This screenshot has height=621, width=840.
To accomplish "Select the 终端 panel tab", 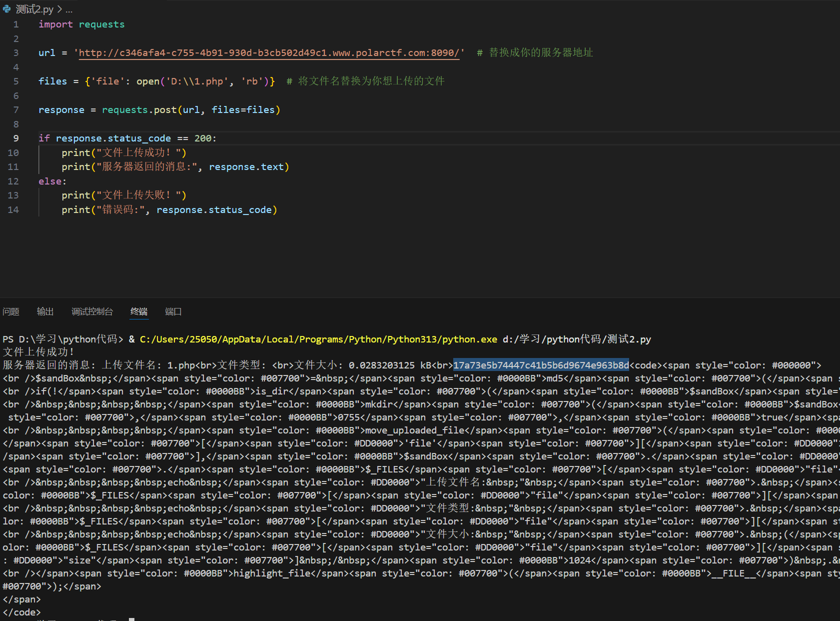I will click(139, 311).
